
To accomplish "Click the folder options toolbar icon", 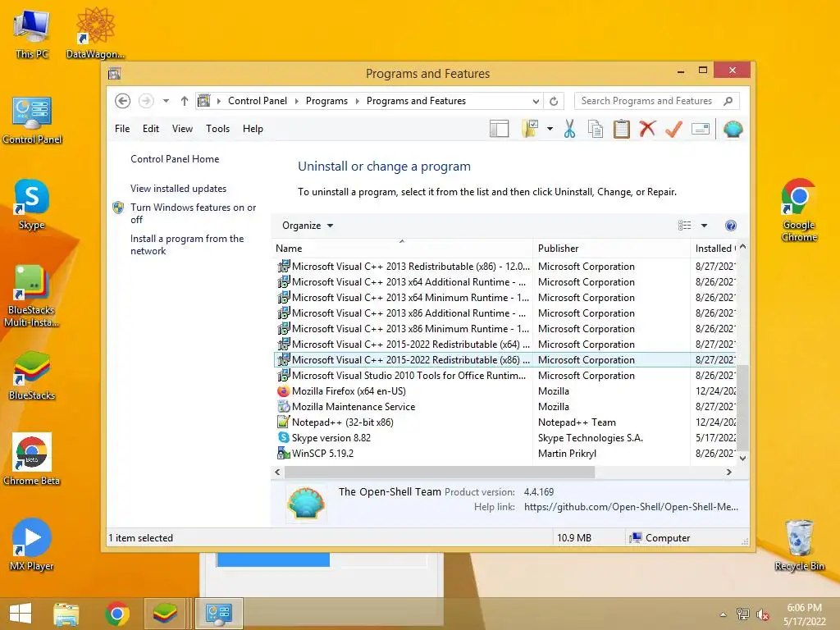I will [x=530, y=129].
